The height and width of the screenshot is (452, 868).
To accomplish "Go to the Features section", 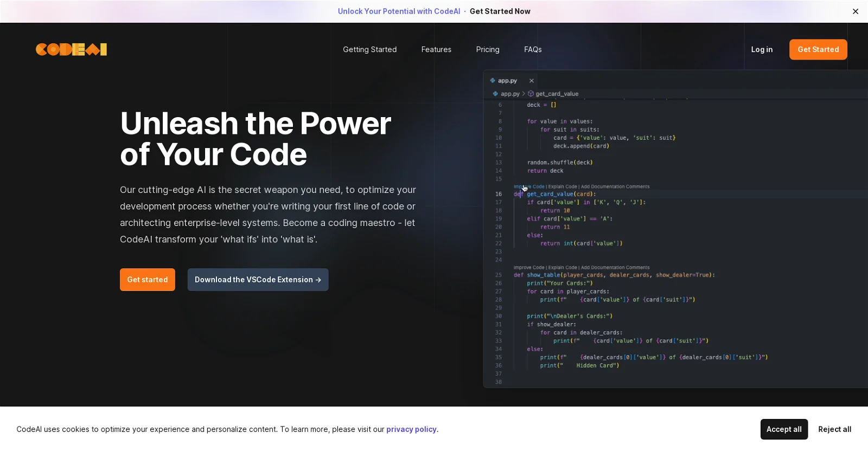I will 436,49.
